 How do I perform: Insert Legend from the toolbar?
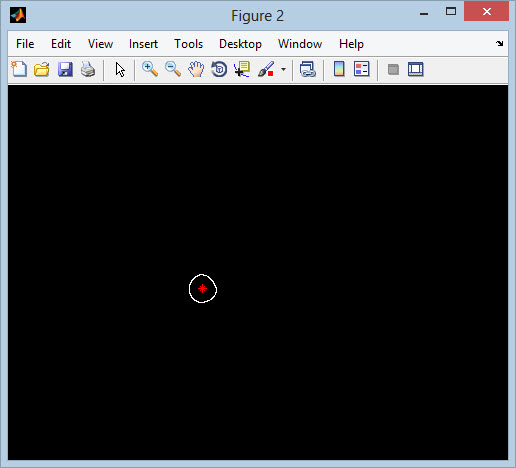pyautogui.click(x=362, y=69)
